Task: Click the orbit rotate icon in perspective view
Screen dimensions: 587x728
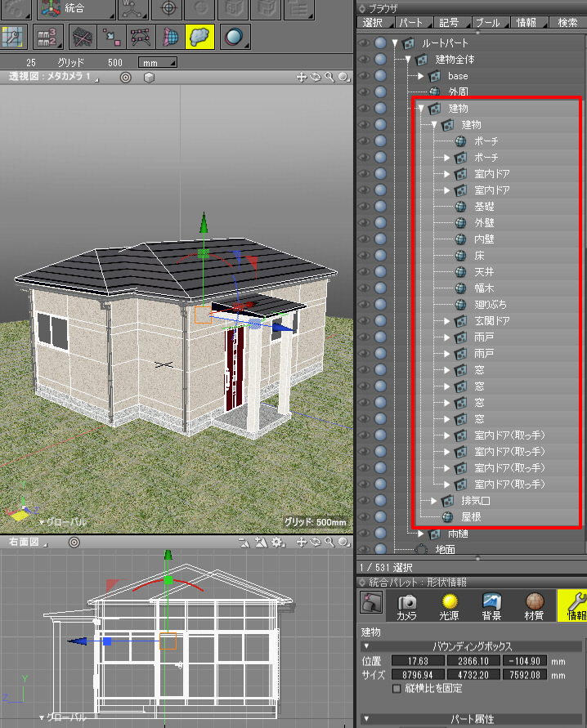Action: 316,77
